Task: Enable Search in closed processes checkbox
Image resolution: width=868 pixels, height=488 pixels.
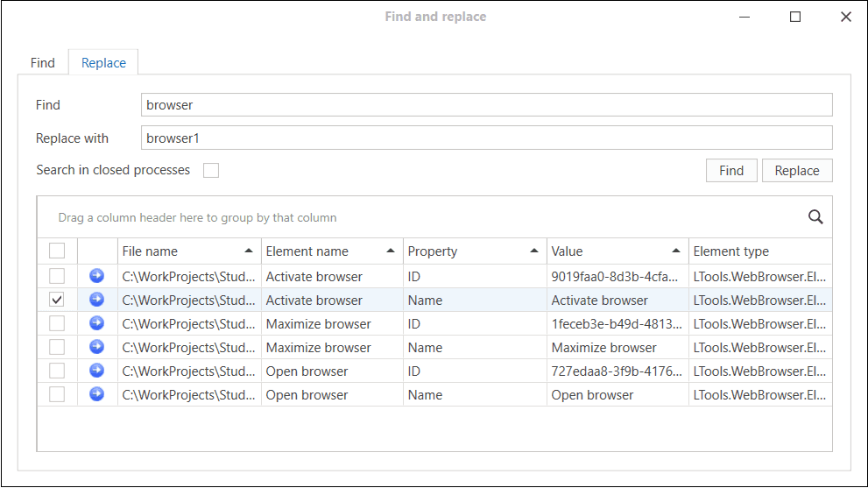Action: (211, 170)
